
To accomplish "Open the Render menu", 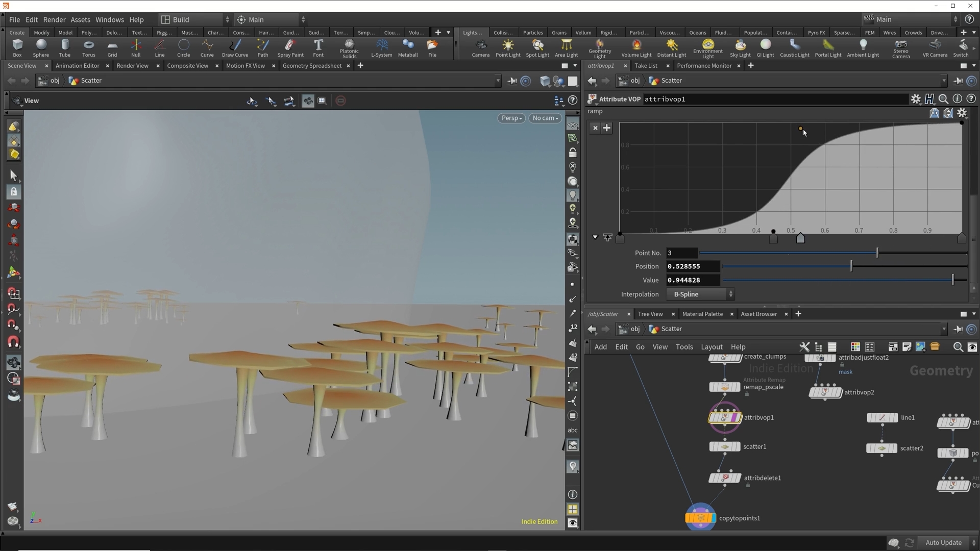I will click(54, 19).
